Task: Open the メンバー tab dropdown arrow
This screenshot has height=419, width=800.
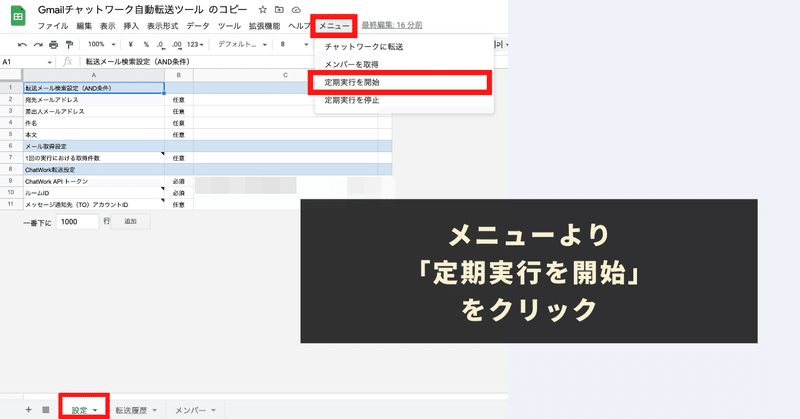Action: pyautogui.click(x=213, y=410)
